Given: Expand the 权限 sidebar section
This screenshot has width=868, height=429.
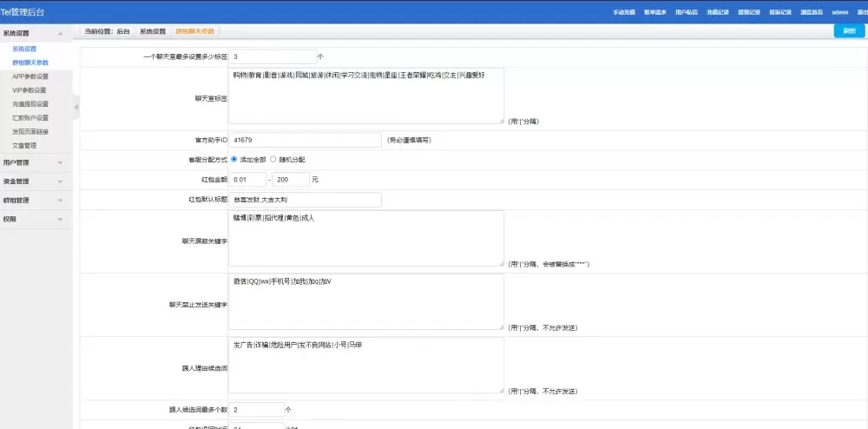Looking at the screenshot, I should pyautogui.click(x=60, y=220).
